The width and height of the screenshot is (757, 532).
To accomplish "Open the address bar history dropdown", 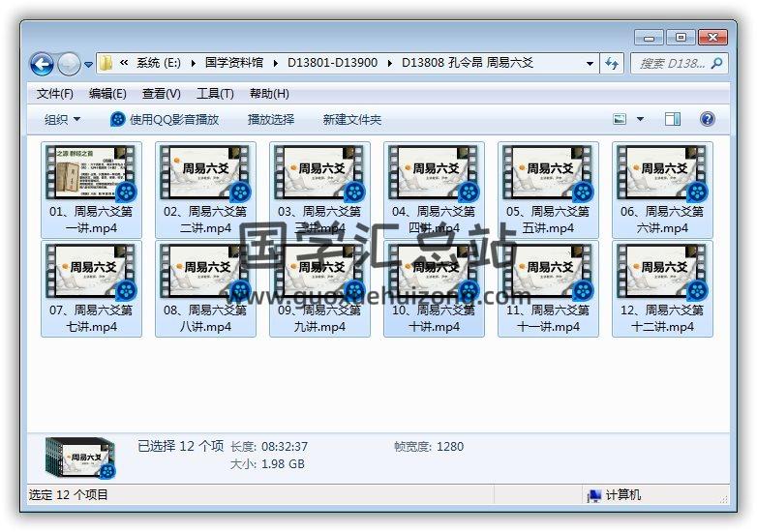I will 590,63.
